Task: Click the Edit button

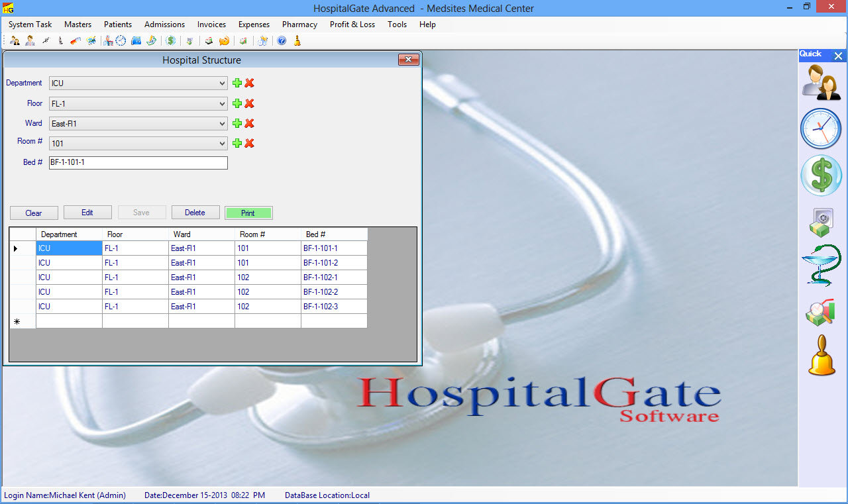Action: pos(87,213)
